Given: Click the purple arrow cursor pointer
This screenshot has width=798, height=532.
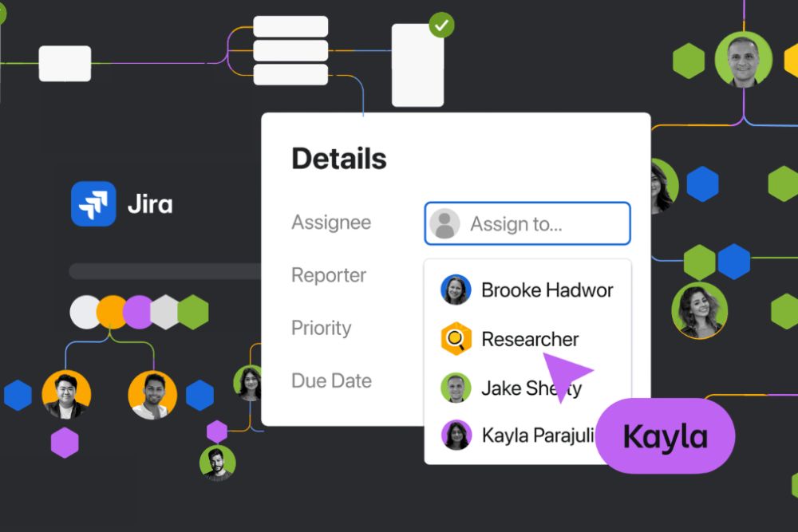Looking at the screenshot, I should pos(569,372).
